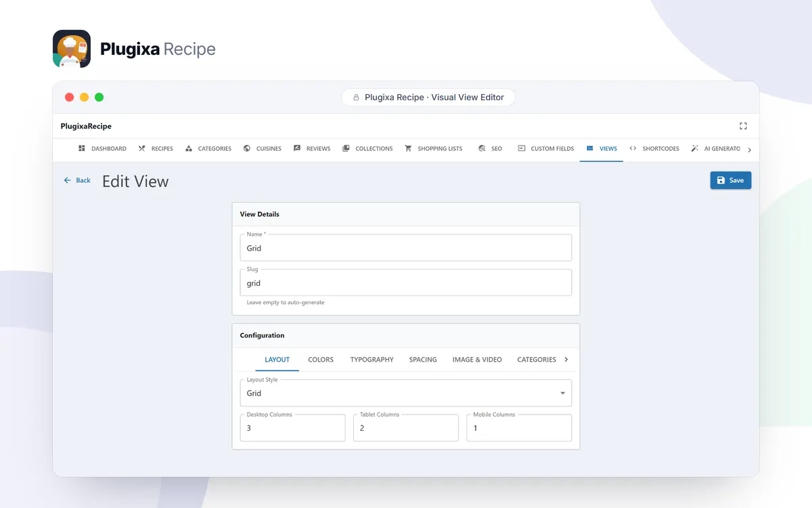This screenshot has height=508, width=812.
Task: Click the Categories shapes icon
Action: click(189, 148)
